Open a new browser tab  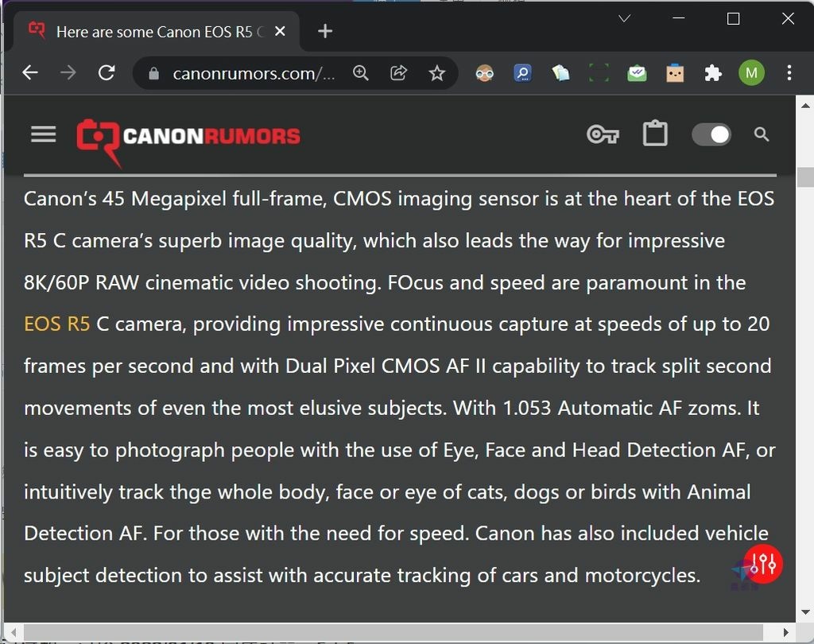coord(325,31)
